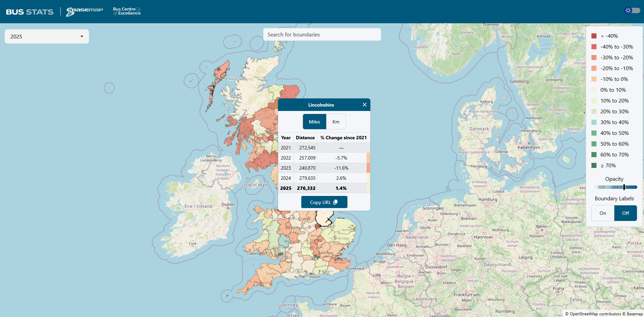This screenshot has width=644, height=317.
Task: Click the '< -40%' legend color swatch
Action: [594, 36]
